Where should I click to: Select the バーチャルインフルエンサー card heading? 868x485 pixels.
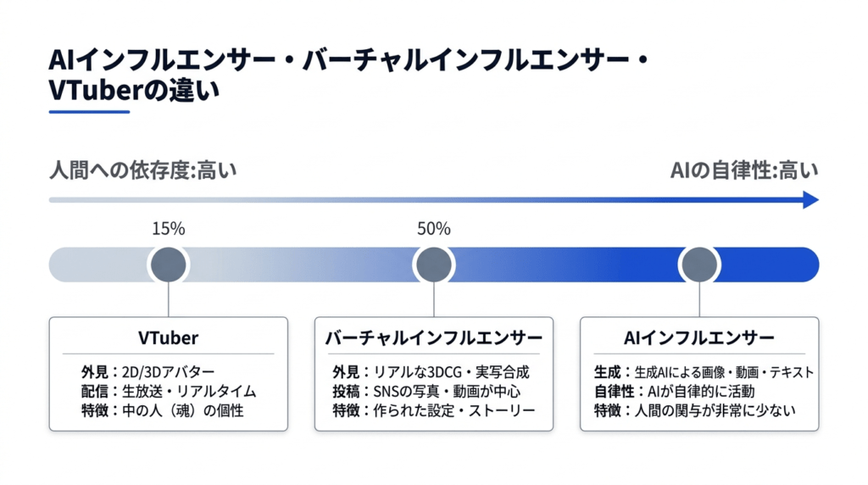pyautogui.click(x=434, y=337)
